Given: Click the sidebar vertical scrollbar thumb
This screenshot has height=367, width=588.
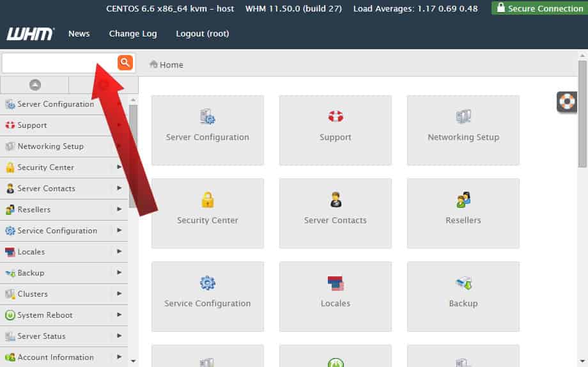Looking at the screenshot, I should pyautogui.click(x=133, y=156).
